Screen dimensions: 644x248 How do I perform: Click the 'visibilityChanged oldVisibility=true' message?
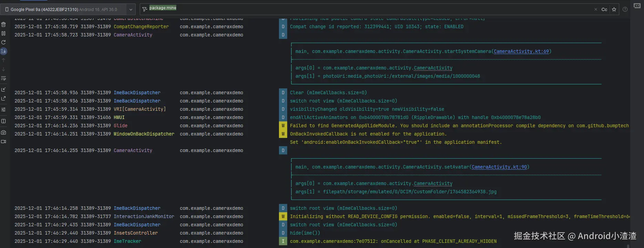367,109
